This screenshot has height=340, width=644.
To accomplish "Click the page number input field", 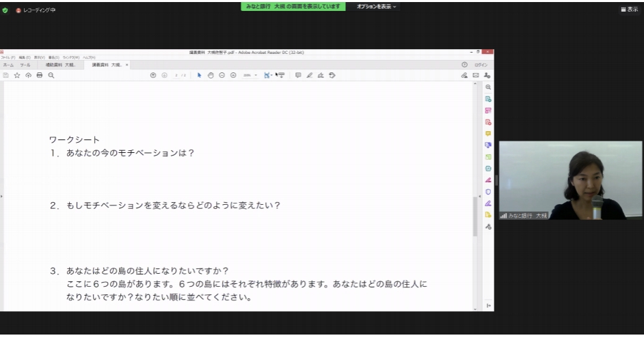I will click(x=176, y=75).
